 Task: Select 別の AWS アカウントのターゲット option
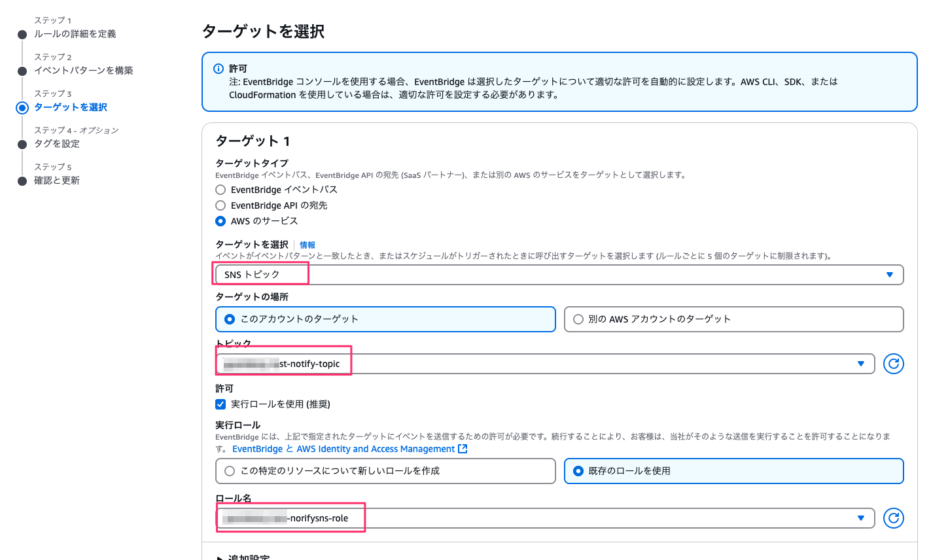[x=578, y=319]
